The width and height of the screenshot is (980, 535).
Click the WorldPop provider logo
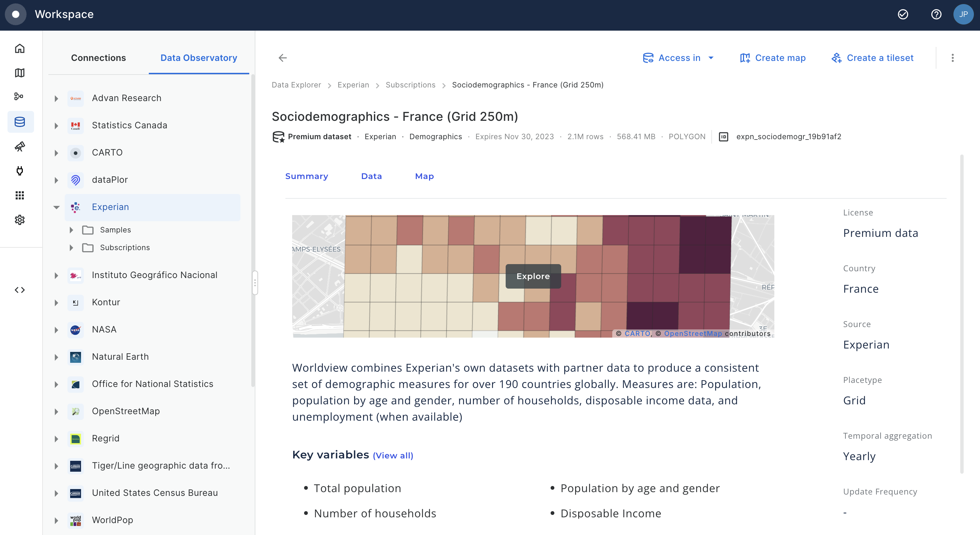[x=76, y=520]
